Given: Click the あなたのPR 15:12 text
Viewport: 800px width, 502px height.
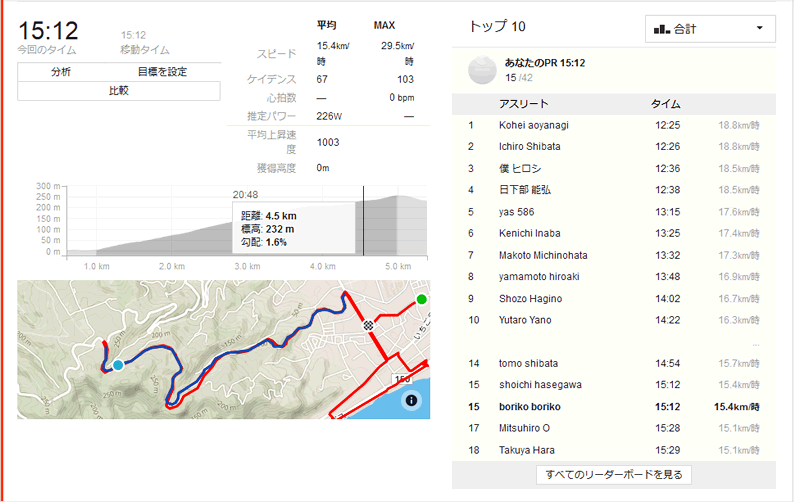Looking at the screenshot, I should click(544, 63).
